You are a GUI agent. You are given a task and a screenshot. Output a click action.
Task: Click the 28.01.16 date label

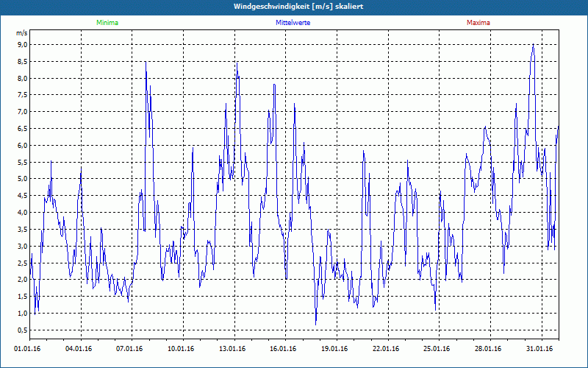pyautogui.click(x=488, y=349)
